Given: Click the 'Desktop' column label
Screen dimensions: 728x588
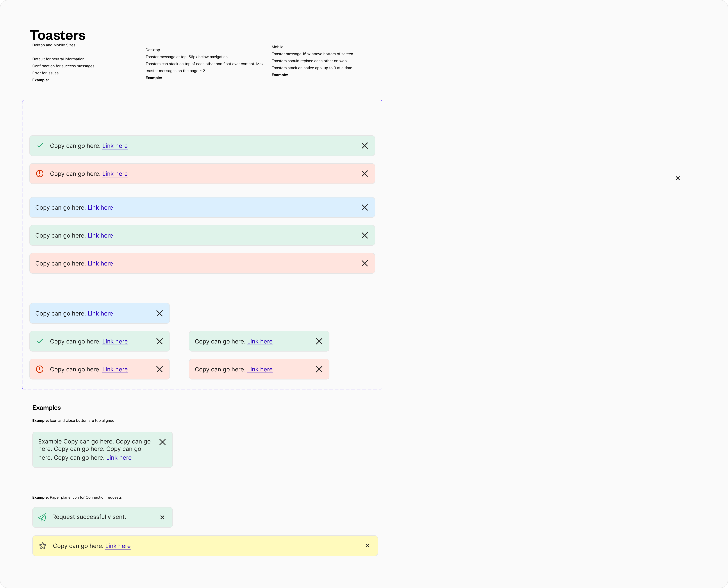Looking at the screenshot, I should pyautogui.click(x=153, y=50).
